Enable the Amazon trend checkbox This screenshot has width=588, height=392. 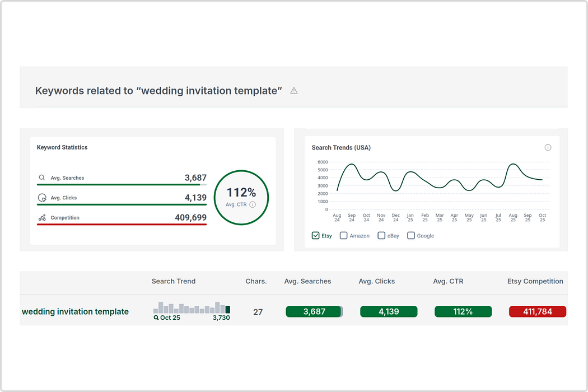pos(343,236)
